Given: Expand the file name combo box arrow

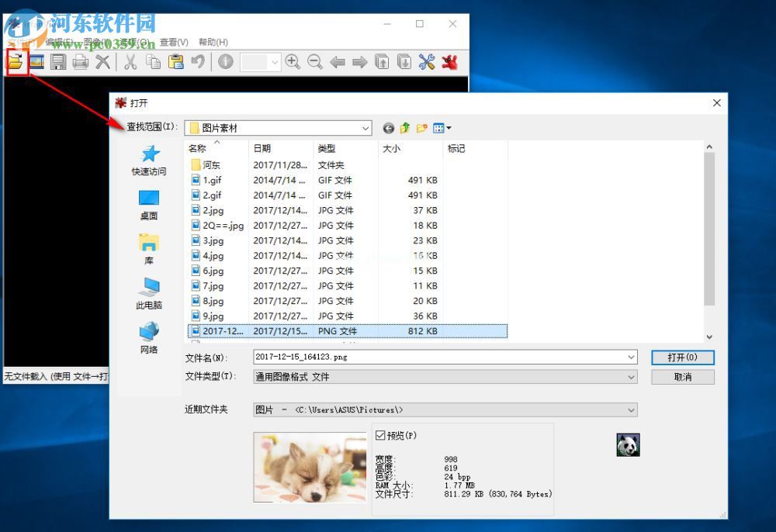Looking at the screenshot, I should coord(631,357).
